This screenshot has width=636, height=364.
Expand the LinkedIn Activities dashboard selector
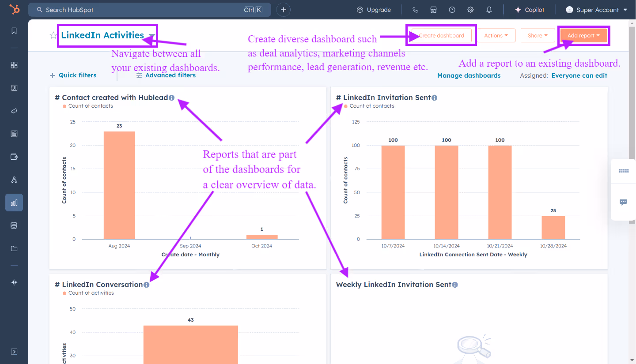click(152, 35)
